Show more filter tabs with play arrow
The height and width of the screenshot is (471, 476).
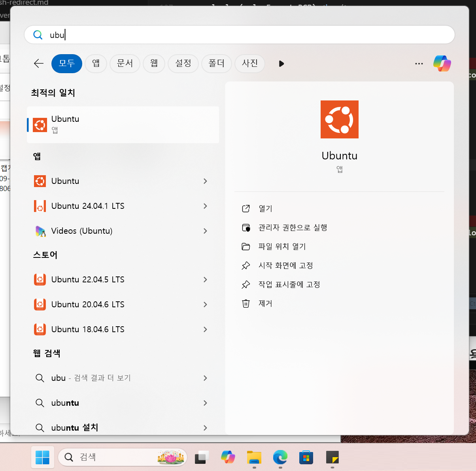pos(281,64)
